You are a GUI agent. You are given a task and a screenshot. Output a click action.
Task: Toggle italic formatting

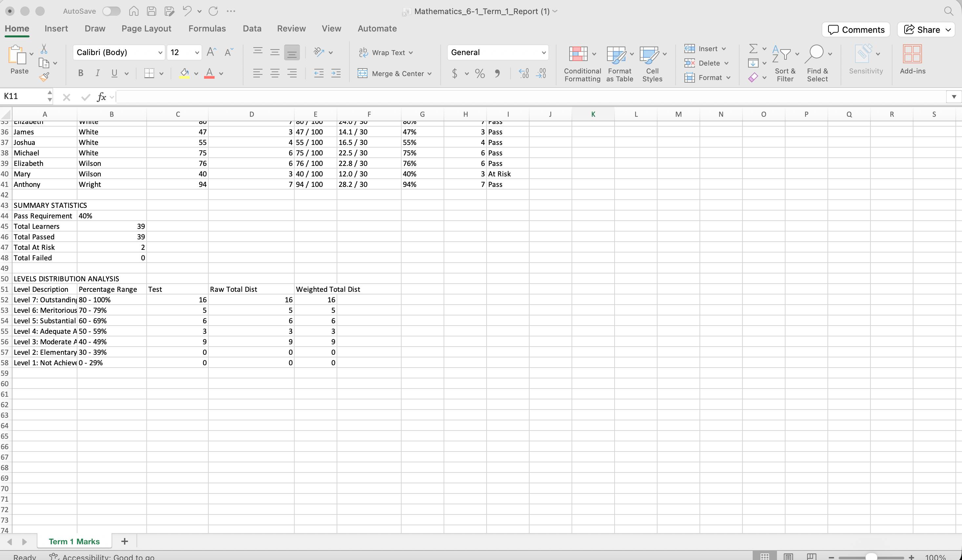(97, 73)
